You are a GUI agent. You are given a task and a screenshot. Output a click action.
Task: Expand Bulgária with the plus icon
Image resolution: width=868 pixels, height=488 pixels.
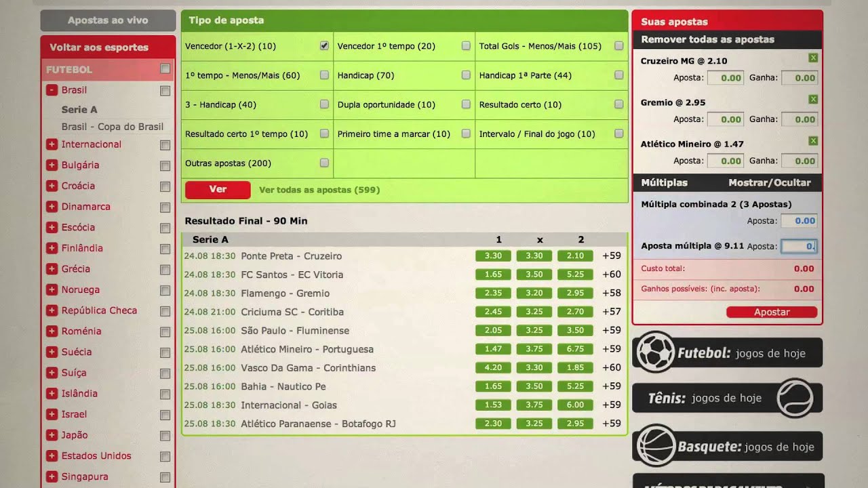coord(52,165)
